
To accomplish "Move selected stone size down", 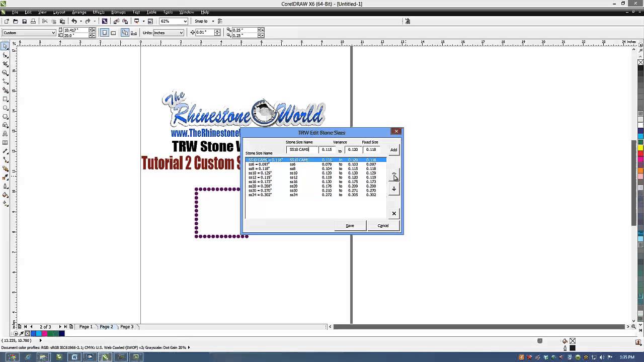I will (394, 189).
